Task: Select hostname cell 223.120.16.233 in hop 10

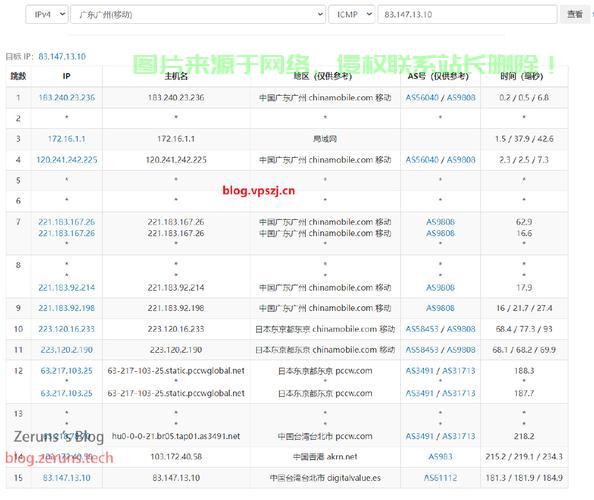Action: tap(176, 329)
